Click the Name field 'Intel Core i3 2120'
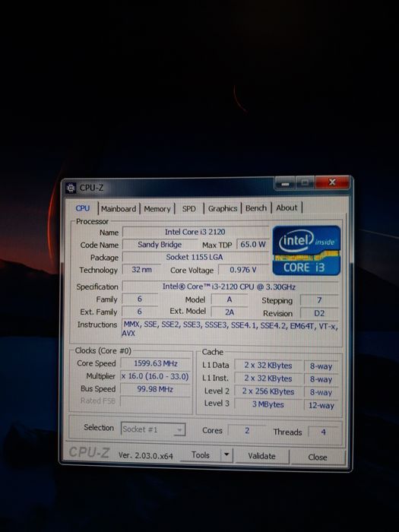399x532 pixels. point(195,232)
